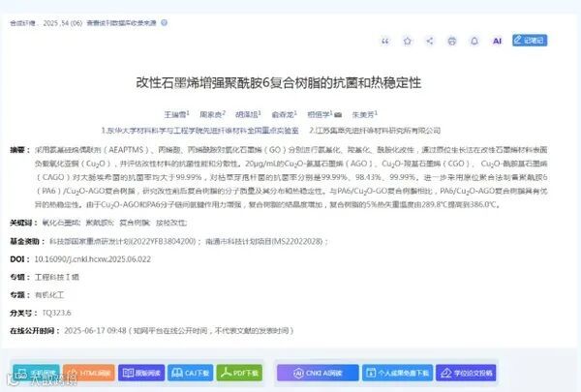The height and width of the screenshot is (392, 581).
Task: Click the envelope icon next to author
Action: (338, 115)
